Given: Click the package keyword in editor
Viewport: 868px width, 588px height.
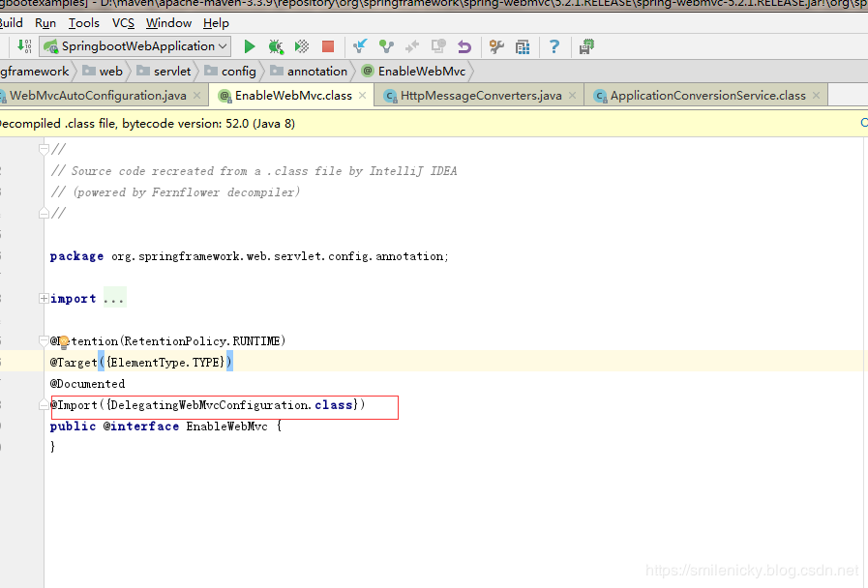Looking at the screenshot, I should [76, 256].
